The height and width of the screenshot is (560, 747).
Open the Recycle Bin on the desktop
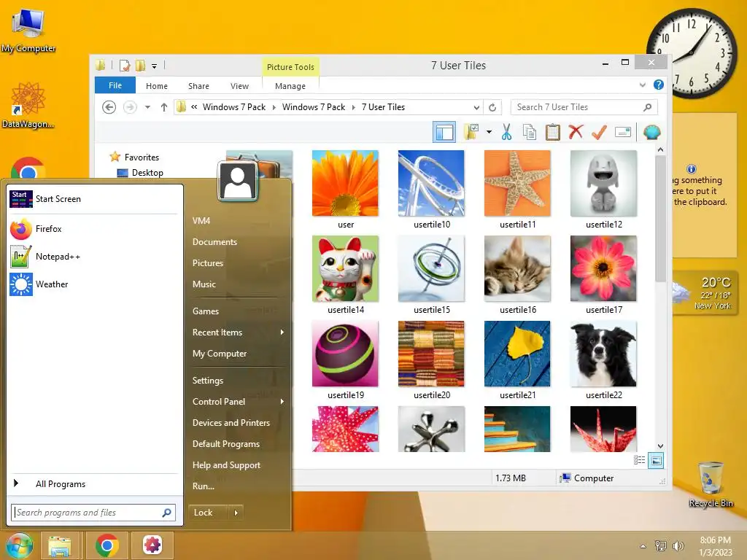pos(711,484)
